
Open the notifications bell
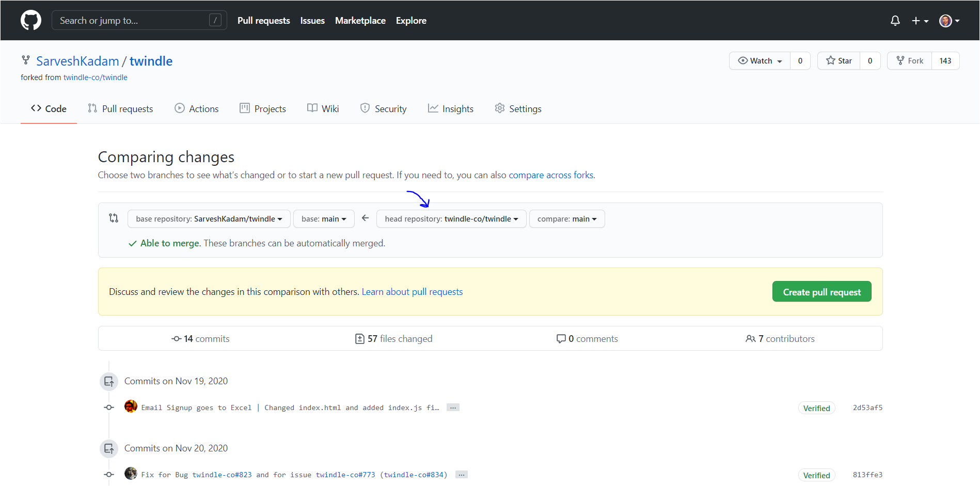[895, 21]
